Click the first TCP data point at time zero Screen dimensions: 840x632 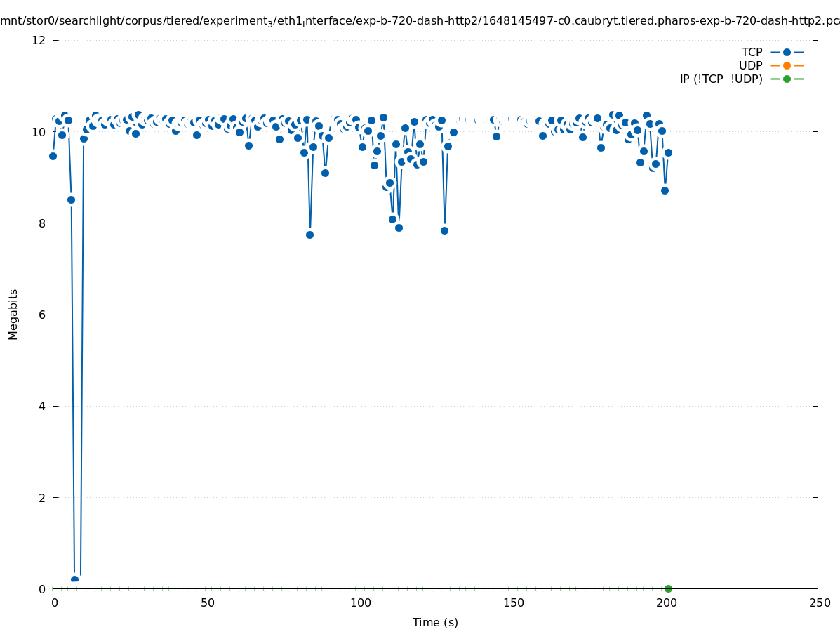pyautogui.click(x=53, y=156)
